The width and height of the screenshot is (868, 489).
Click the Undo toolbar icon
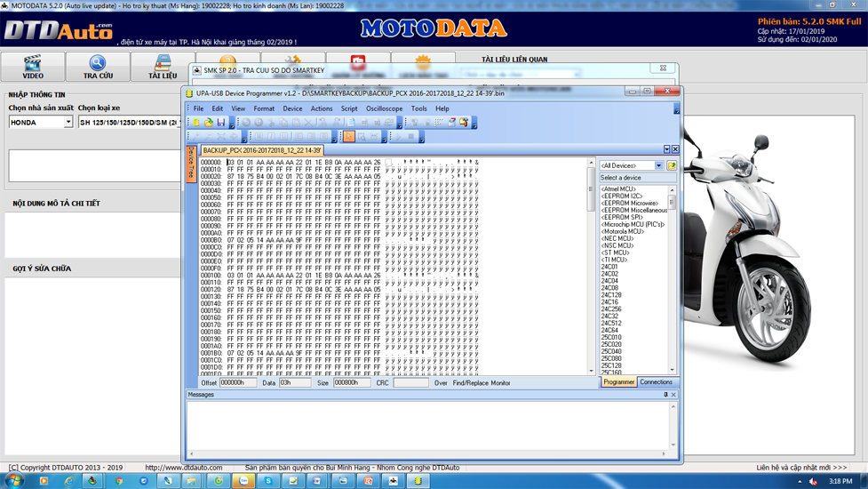pos(246,123)
